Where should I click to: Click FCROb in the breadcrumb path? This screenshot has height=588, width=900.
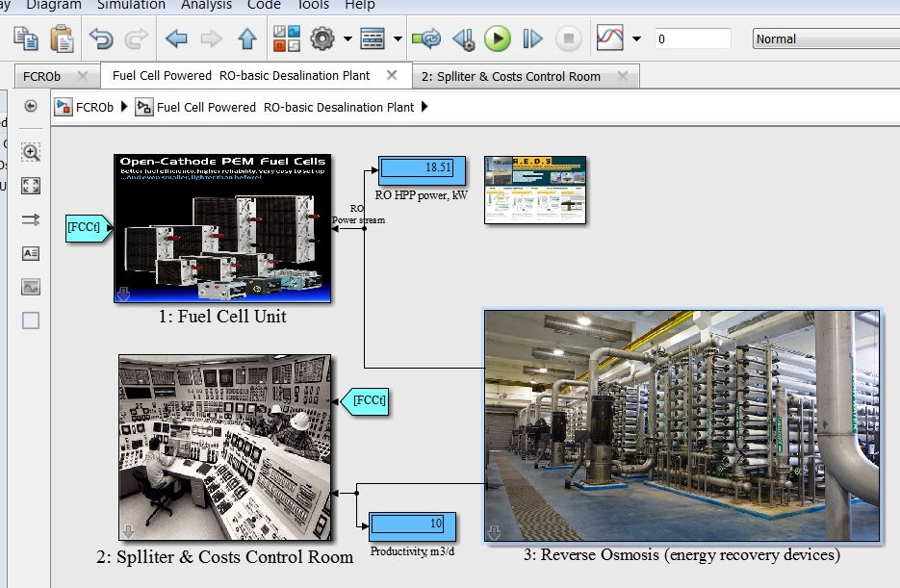(x=94, y=107)
